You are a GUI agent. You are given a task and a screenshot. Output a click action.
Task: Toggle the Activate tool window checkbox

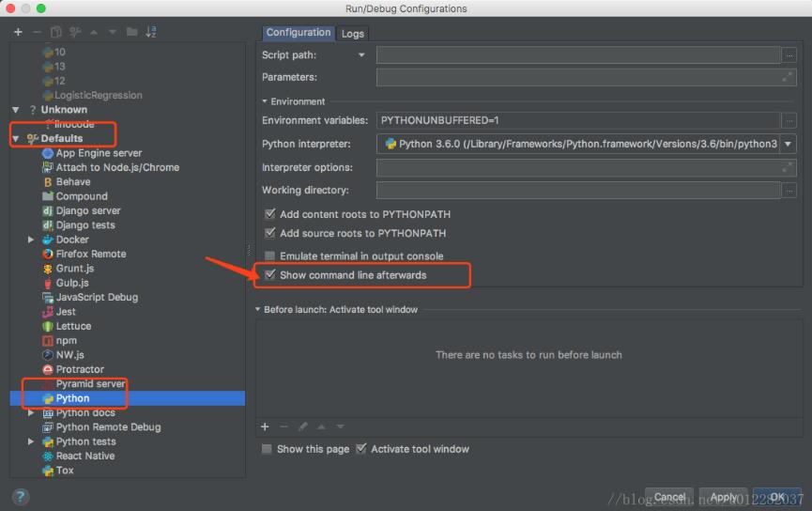(x=361, y=448)
